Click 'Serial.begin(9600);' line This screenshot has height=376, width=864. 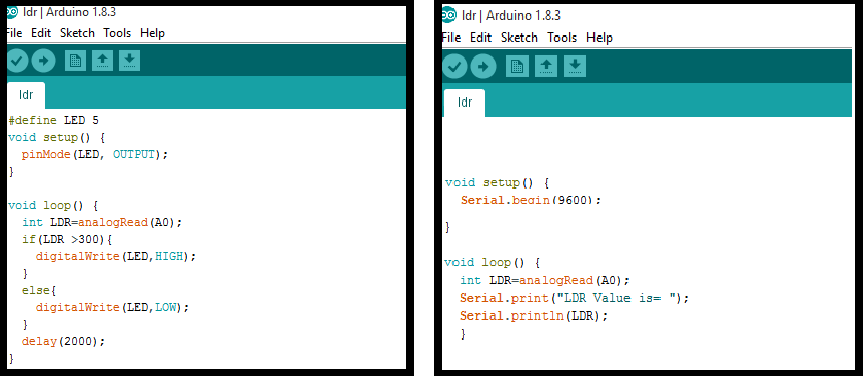tap(531, 200)
